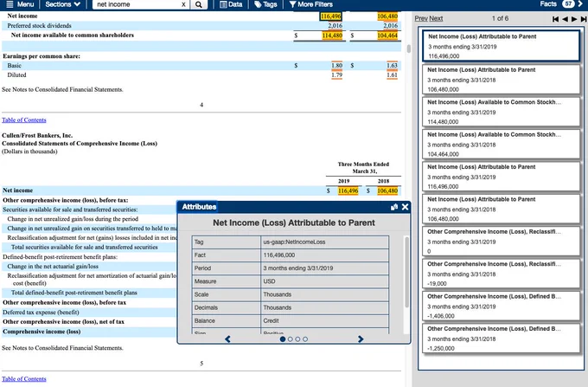Click 106,480 in Comprehensive Income statement

[x=387, y=190]
